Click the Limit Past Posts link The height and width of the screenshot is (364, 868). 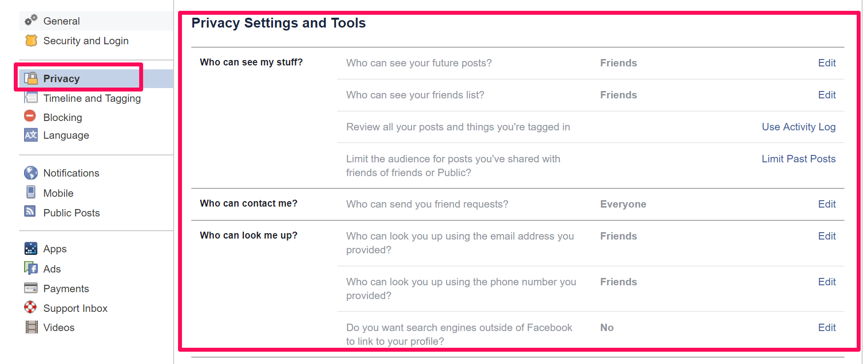[x=799, y=159]
